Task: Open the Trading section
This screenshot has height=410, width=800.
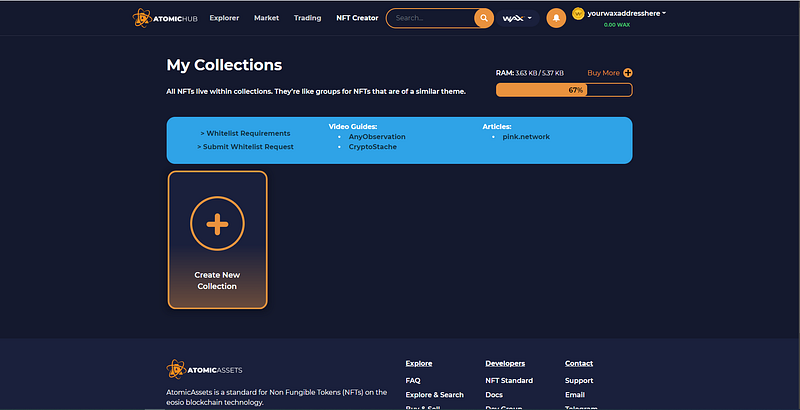Action: coord(308,18)
